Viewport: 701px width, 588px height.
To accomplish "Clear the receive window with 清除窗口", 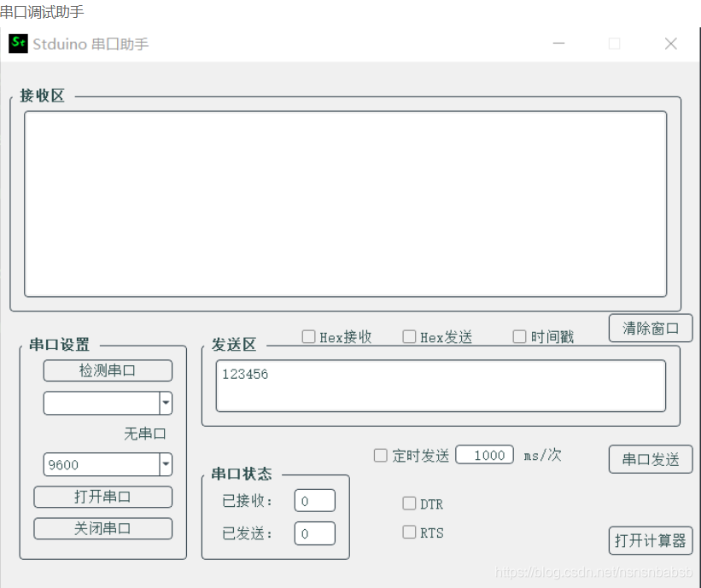I will (x=650, y=329).
